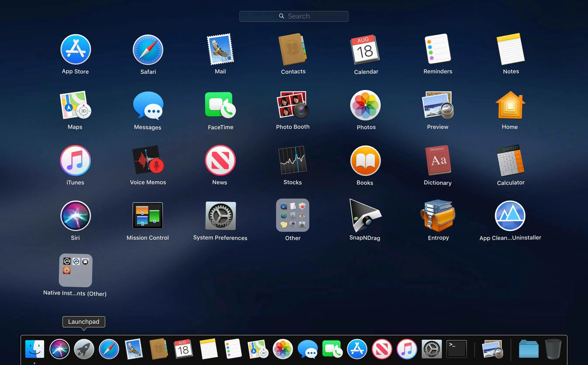Open Photos in the Launchpad grid
This screenshot has height=365, width=588.
click(x=365, y=105)
